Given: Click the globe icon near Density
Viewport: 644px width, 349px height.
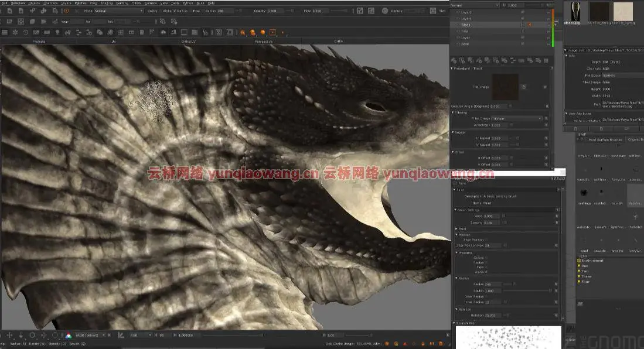Looking at the screenshot, I should tap(385, 11).
